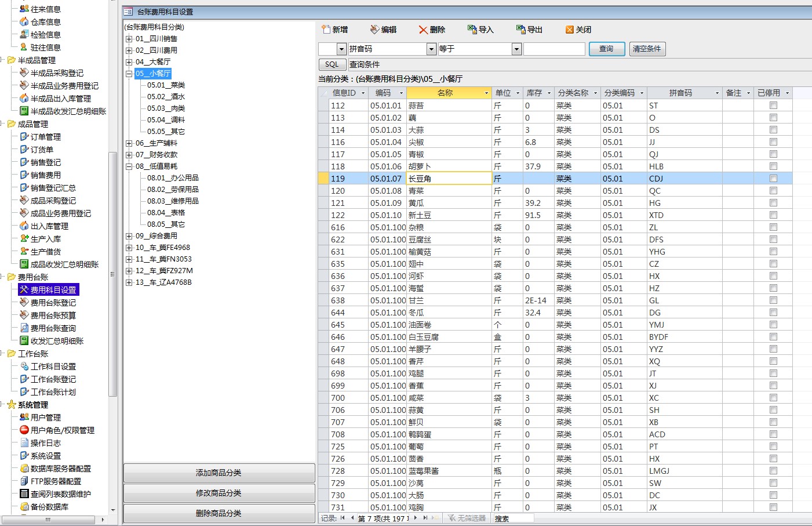Click the 导入 (import) toolbar icon

click(472, 30)
